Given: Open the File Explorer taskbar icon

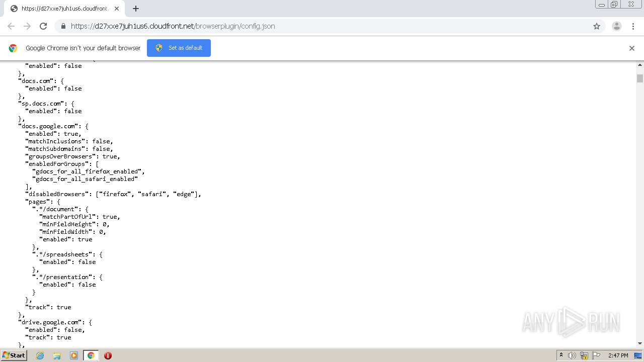Looking at the screenshot, I should [57, 355].
